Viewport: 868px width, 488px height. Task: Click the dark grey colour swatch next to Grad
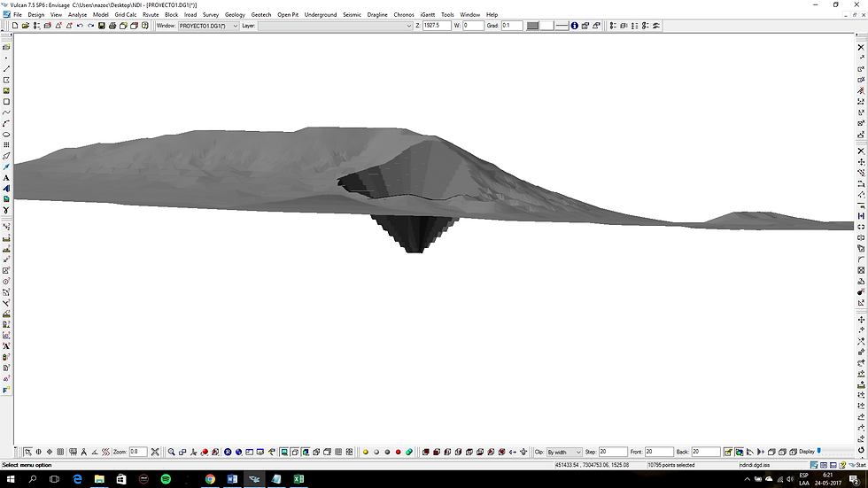pos(532,26)
